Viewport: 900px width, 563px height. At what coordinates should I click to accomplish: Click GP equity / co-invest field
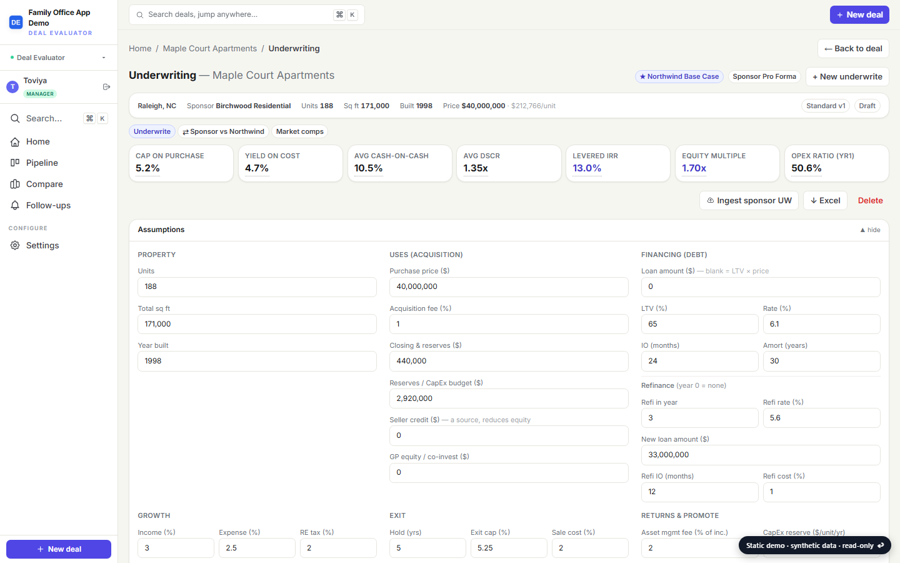pyautogui.click(x=509, y=472)
